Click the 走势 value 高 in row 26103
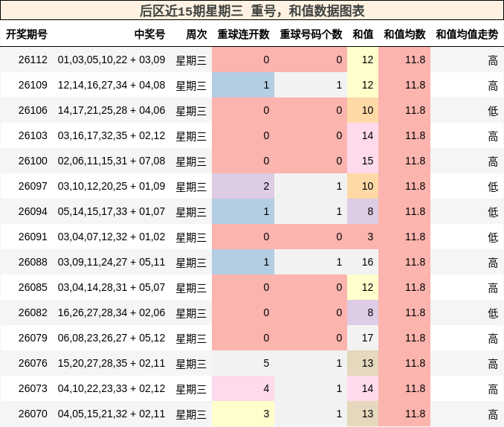The height and width of the screenshot is (427, 504). click(x=493, y=136)
